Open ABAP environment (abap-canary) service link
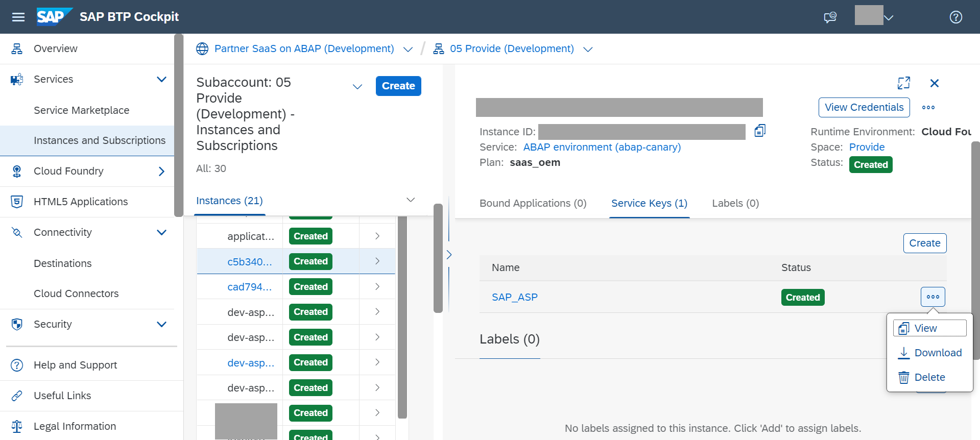Screen dimensions: 980x440 click(602, 147)
